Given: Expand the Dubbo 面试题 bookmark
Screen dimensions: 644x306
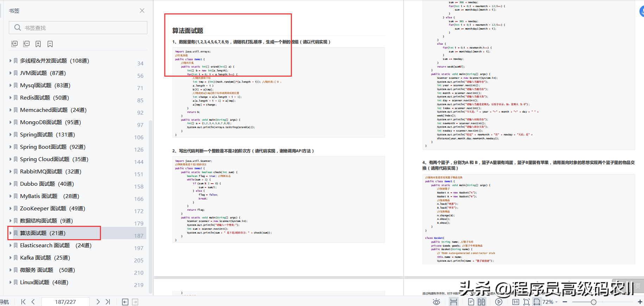Looking at the screenshot, I should click(11, 184).
